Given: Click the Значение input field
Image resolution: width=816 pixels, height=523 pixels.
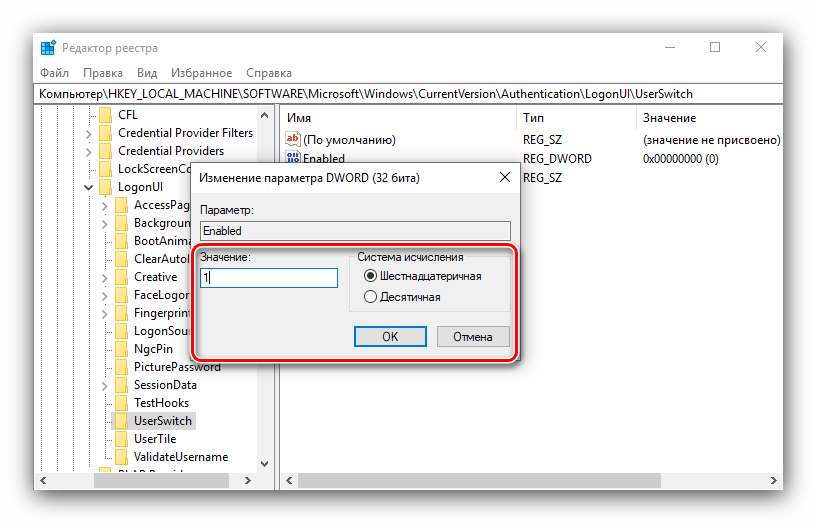Looking at the screenshot, I should [269, 277].
